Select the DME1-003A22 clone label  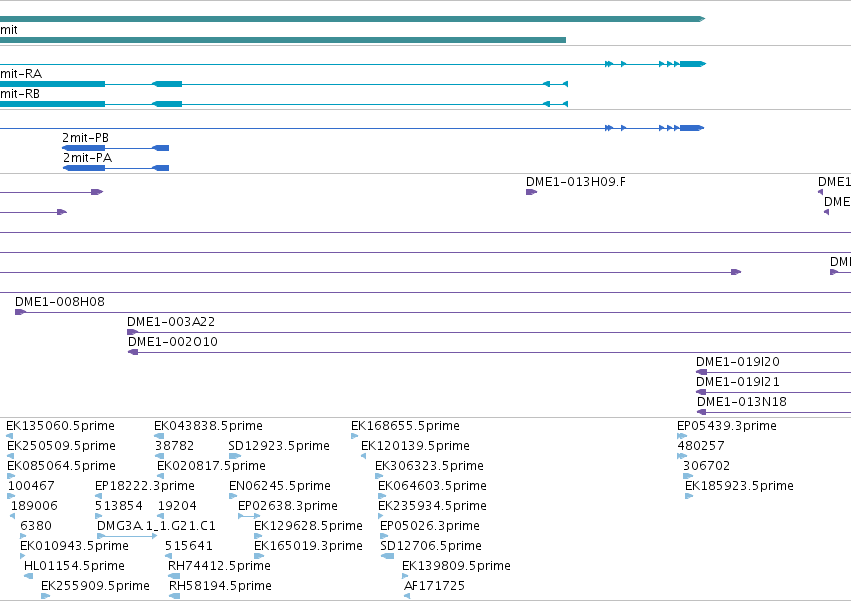coord(171,322)
